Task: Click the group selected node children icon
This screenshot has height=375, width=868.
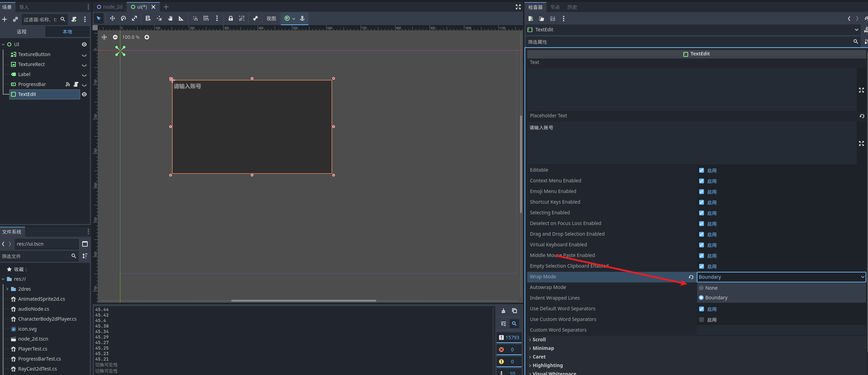Action: pos(242,19)
